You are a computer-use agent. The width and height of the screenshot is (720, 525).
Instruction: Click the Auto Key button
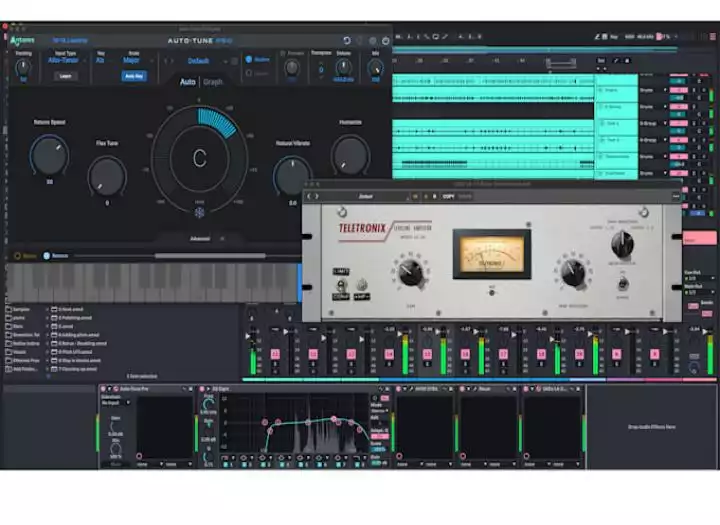[x=134, y=76]
